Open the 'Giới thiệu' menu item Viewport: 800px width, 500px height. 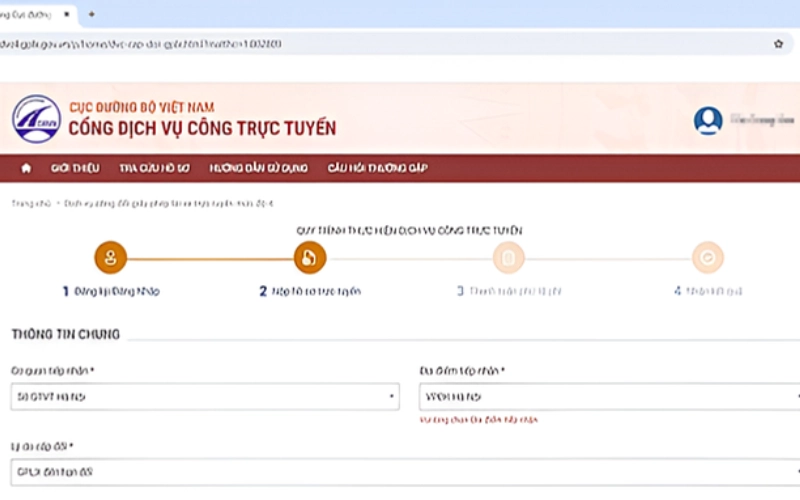point(72,168)
